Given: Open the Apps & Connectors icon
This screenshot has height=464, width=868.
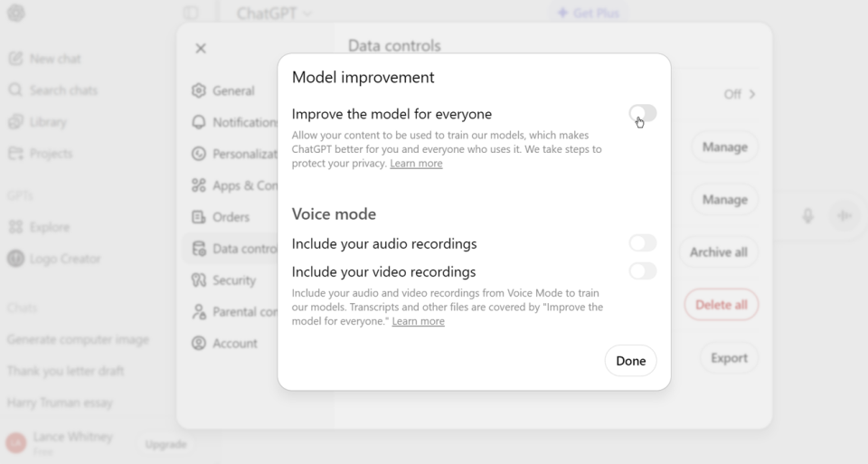Looking at the screenshot, I should tap(199, 185).
